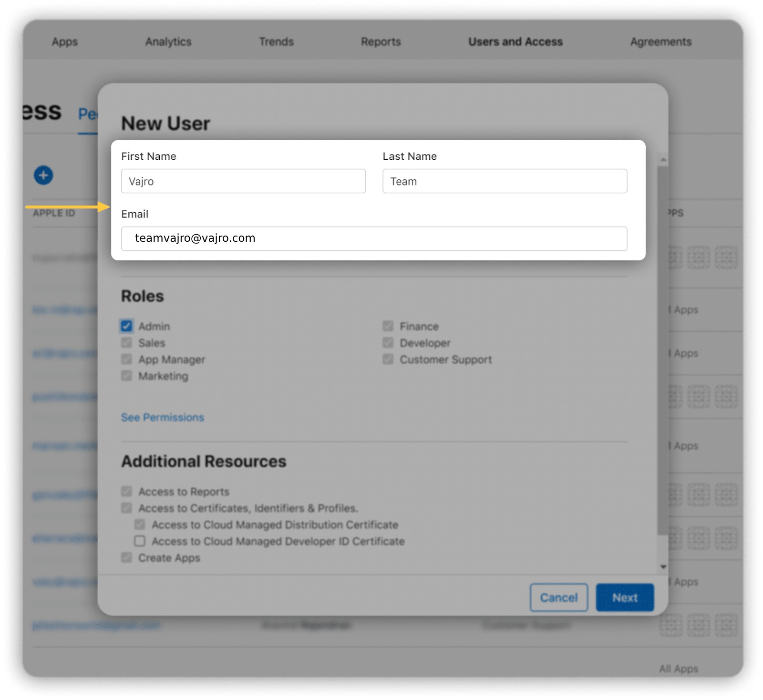The image size is (763, 700).
Task: Click the Email label
Action: coord(135,214)
